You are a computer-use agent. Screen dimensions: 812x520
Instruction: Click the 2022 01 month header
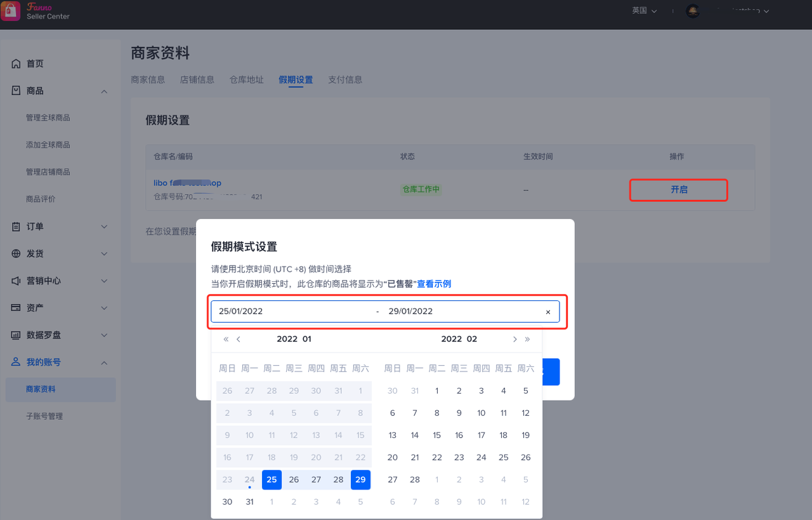(x=294, y=339)
